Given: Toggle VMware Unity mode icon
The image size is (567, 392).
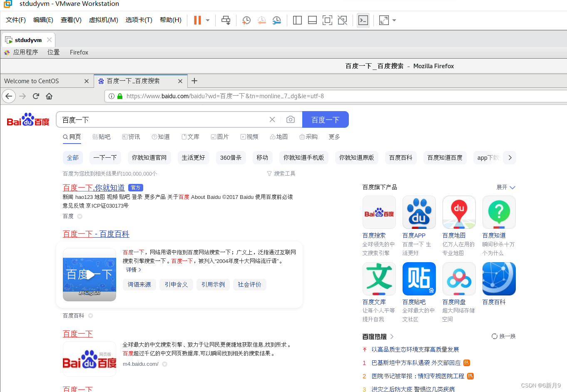Looking at the screenshot, I should click(x=342, y=20).
